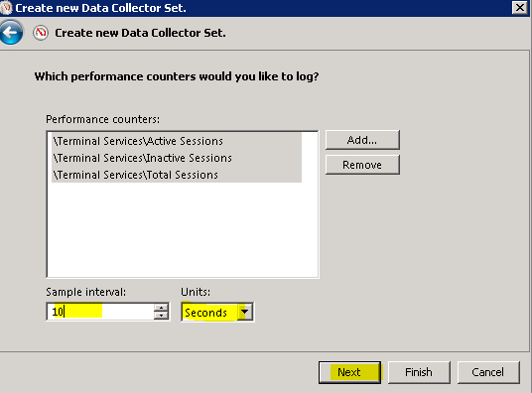Click the wizard icon beside the header text

coord(41,33)
